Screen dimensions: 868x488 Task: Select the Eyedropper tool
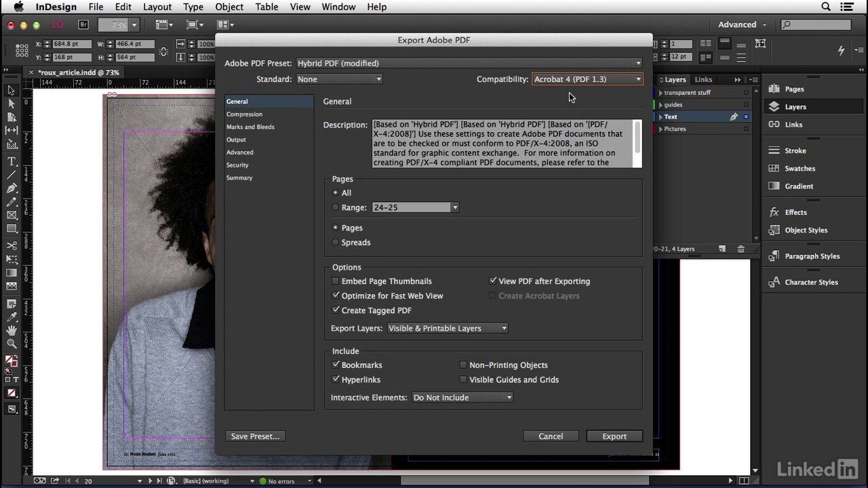pos(12,317)
